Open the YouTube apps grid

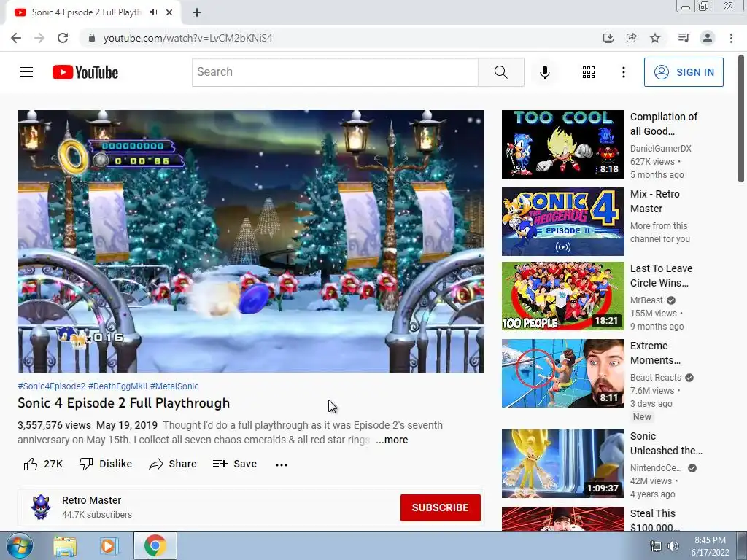[x=589, y=72]
